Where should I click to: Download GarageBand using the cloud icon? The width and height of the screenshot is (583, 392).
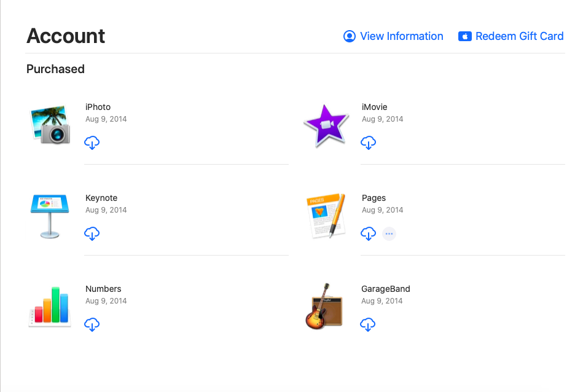click(x=367, y=324)
